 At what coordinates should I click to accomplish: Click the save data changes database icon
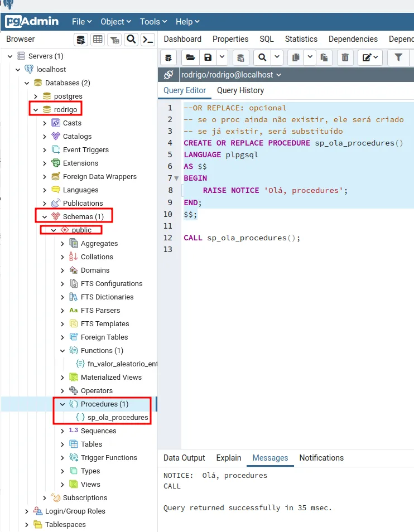pyautogui.click(x=240, y=57)
